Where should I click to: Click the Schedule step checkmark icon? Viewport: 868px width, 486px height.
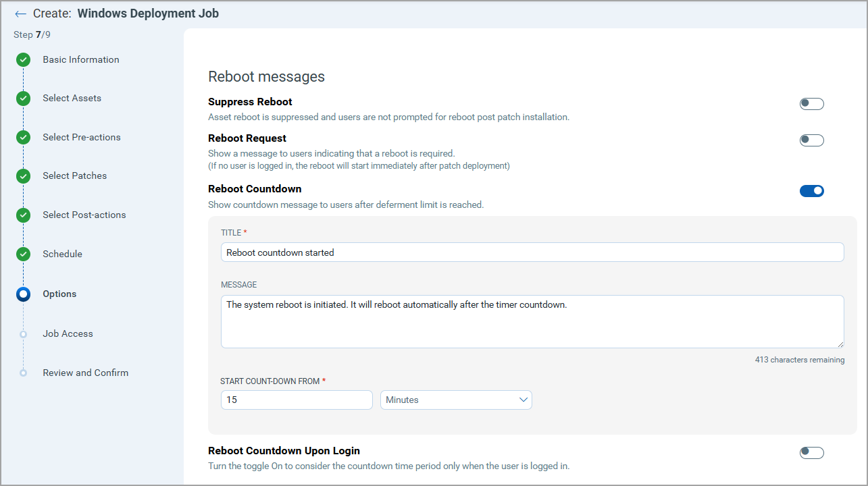[x=24, y=254]
